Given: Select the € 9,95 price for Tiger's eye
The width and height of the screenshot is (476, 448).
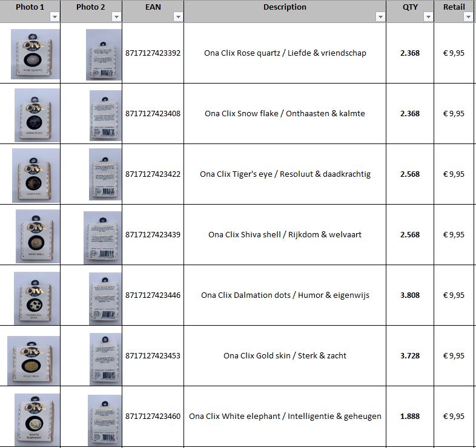Looking at the screenshot, I should (454, 174).
